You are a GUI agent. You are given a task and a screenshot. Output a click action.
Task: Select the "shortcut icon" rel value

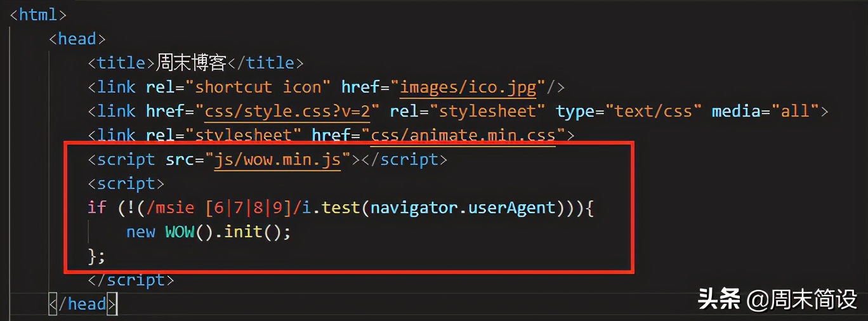point(263,86)
